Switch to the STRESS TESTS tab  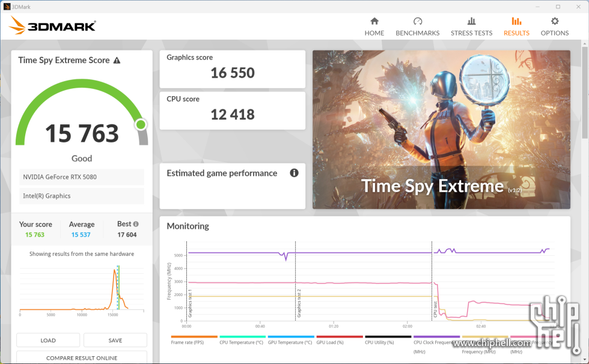pos(471,26)
